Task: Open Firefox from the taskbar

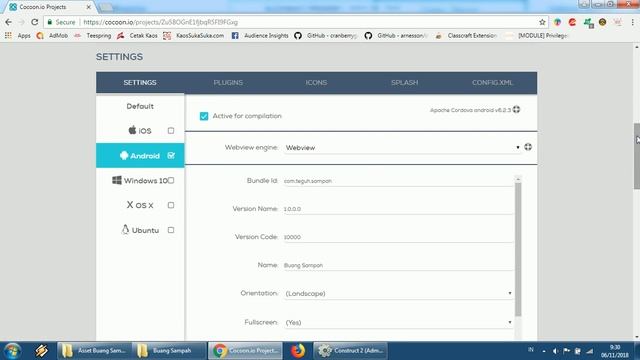Action: (298, 351)
